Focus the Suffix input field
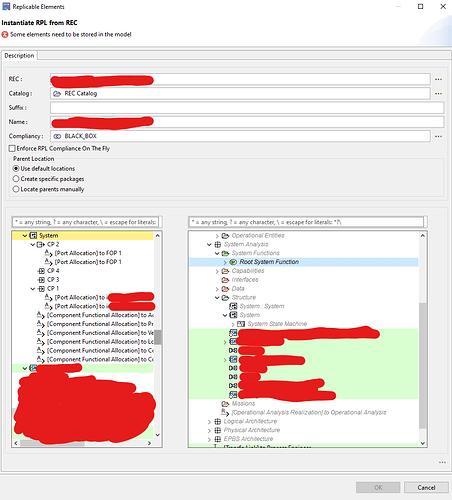 247,108
